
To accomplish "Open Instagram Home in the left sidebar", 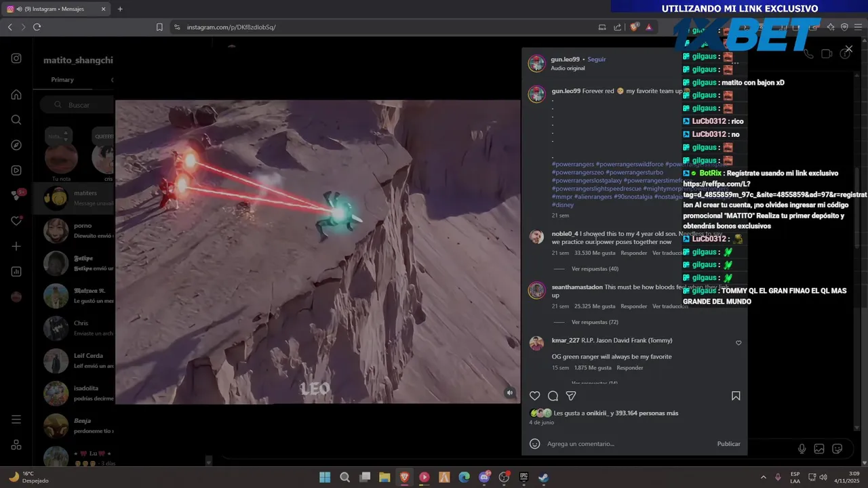I will 16,94.
